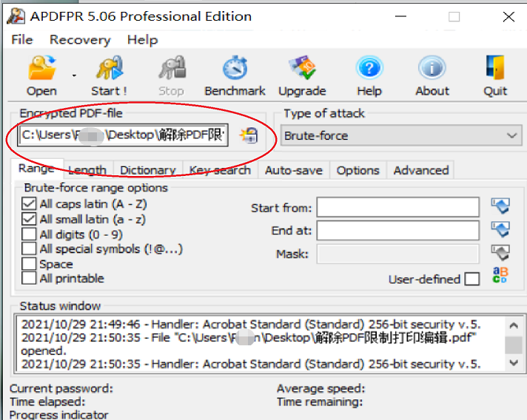Screen dimensions: 527x420
Task: Switch to the Length tab
Action: coord(88,170)
